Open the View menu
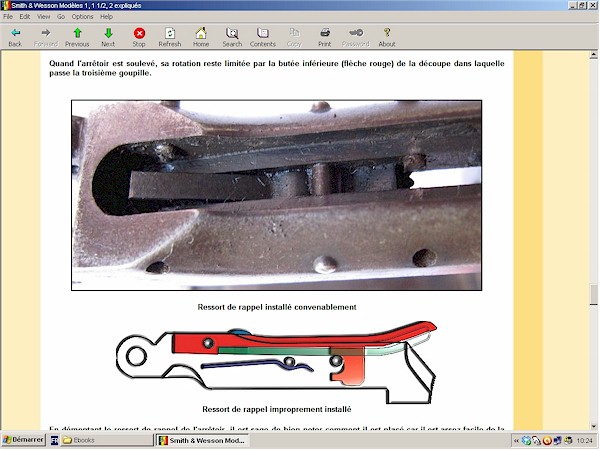This screenshot has height=450, width=600. click(x=44, y=17)
